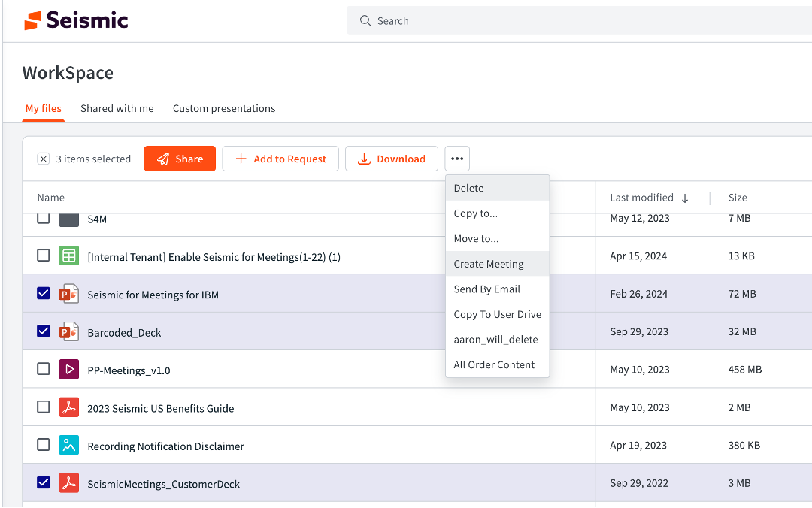Click the '458 MB' size cell
The image size is (812, 508).
[744, 370]
